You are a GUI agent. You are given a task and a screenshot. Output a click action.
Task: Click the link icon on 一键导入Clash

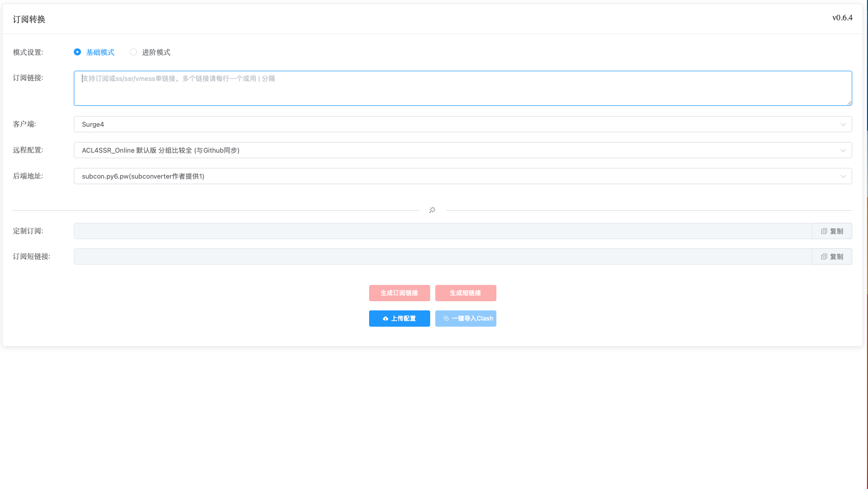(x=446, y=319)
